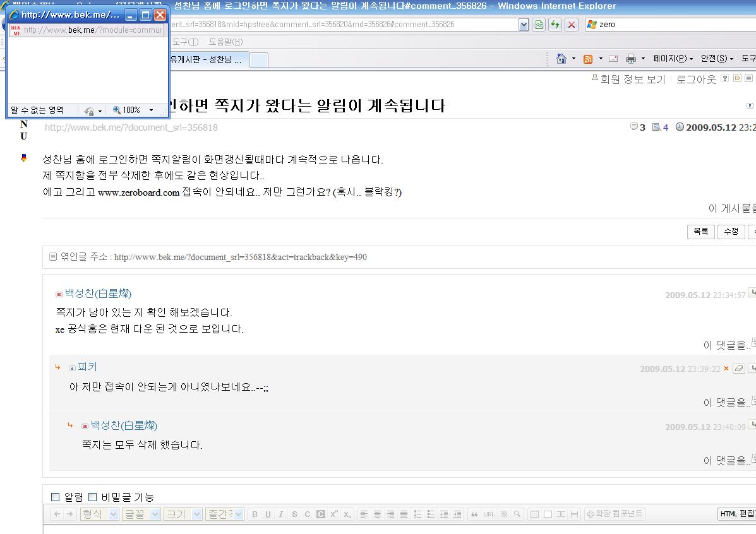The height and width of the screenshot is (534, 756).
Task: Toggle underline formatting in comment editor
Action: (268, 514)
